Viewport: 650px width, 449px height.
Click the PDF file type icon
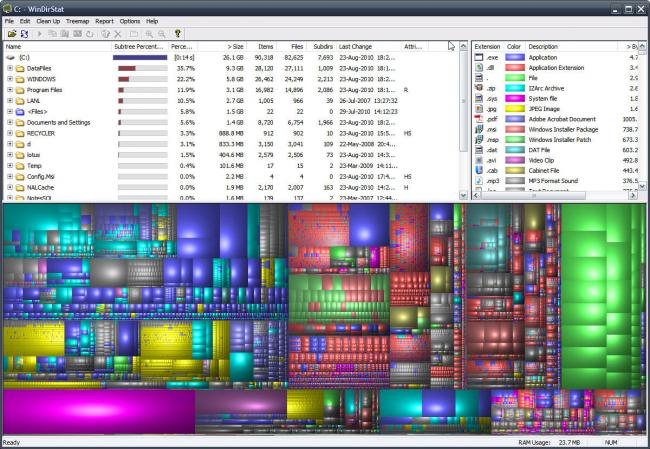480,118
